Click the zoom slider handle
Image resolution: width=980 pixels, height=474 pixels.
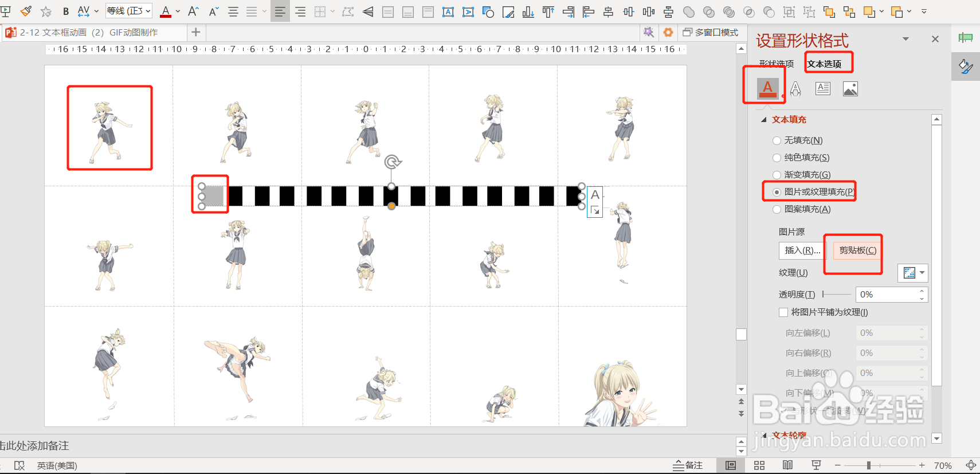pos(869,465)
